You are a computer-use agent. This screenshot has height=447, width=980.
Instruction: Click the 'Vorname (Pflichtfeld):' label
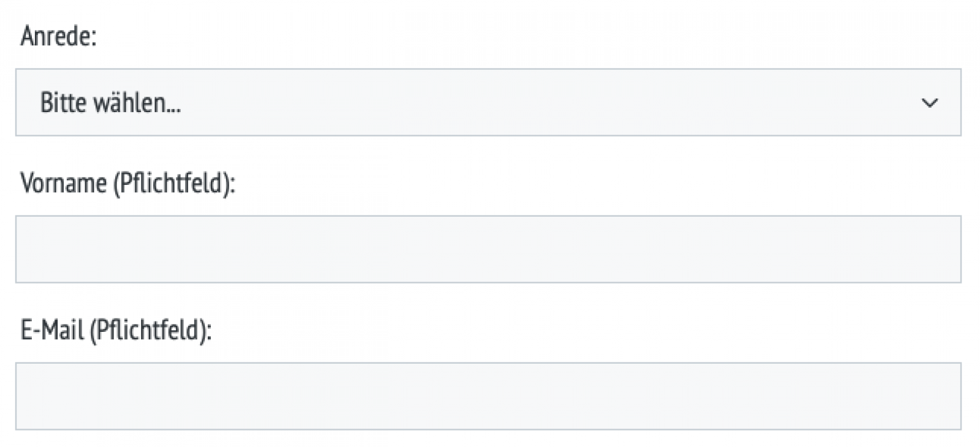click(127, 183)
